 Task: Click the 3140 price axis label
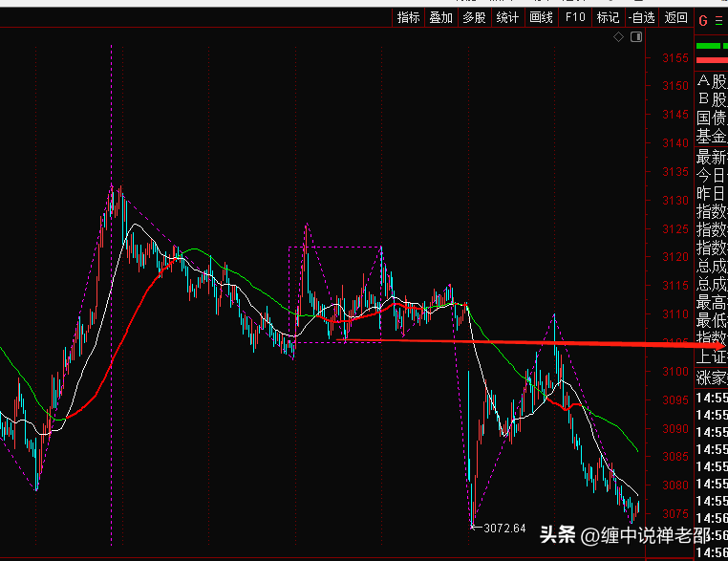(x=675, y=143)
